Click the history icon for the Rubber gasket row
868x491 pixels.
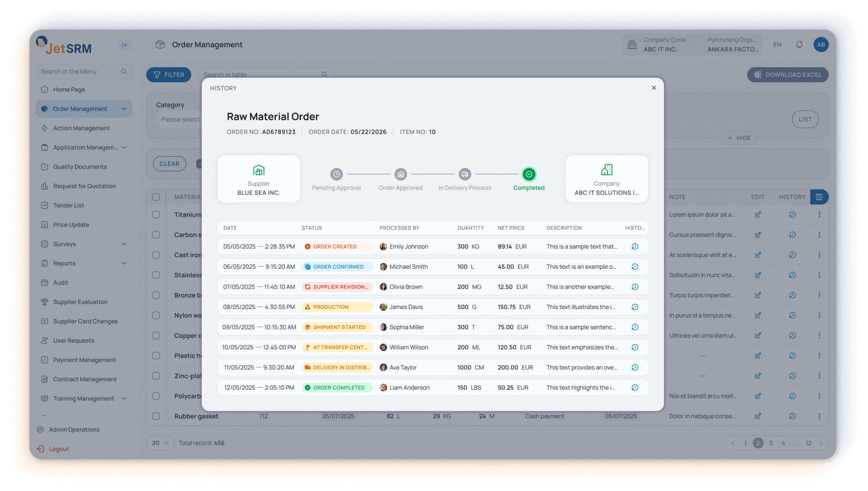(792, 416)
